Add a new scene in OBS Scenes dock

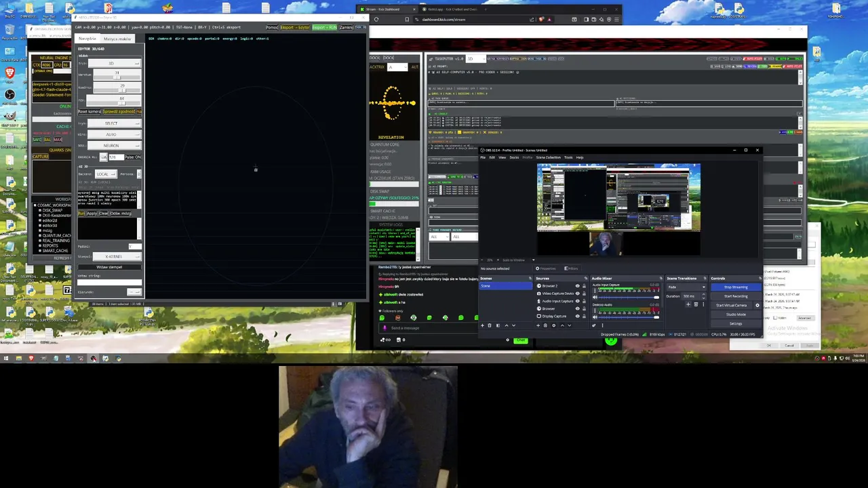(482, 325)
